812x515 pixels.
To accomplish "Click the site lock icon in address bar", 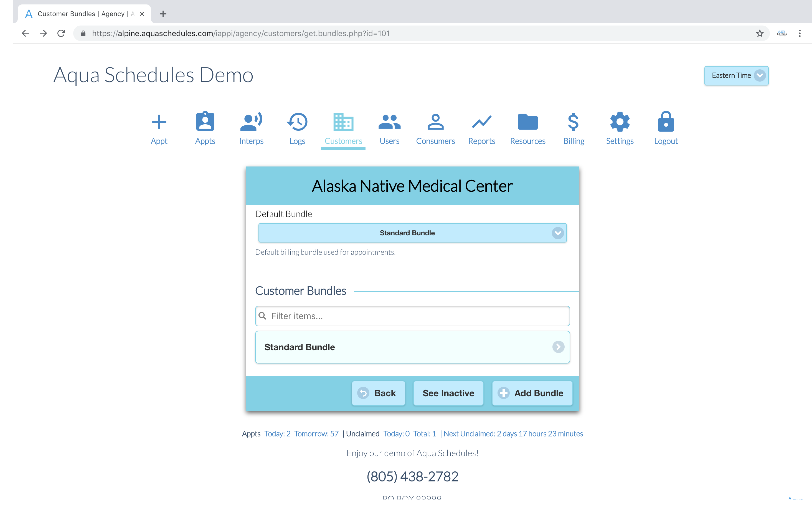I will click(83, 33).
